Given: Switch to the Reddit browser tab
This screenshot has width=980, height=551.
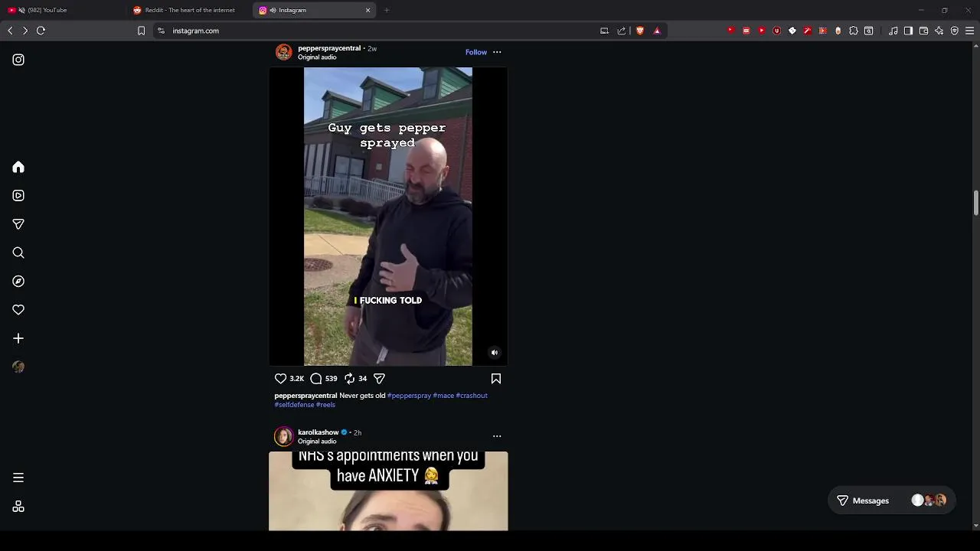Looking at the screenshot, I should (190, 10).
